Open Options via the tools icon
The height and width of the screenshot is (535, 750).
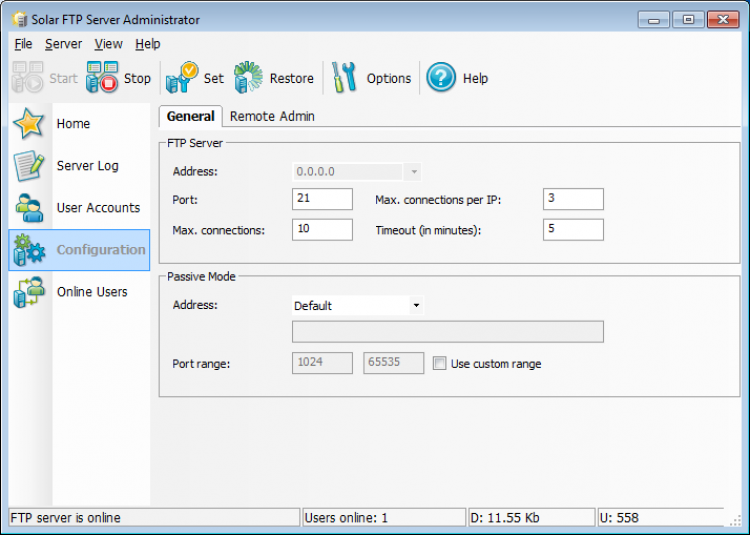(x=344, y=77)
